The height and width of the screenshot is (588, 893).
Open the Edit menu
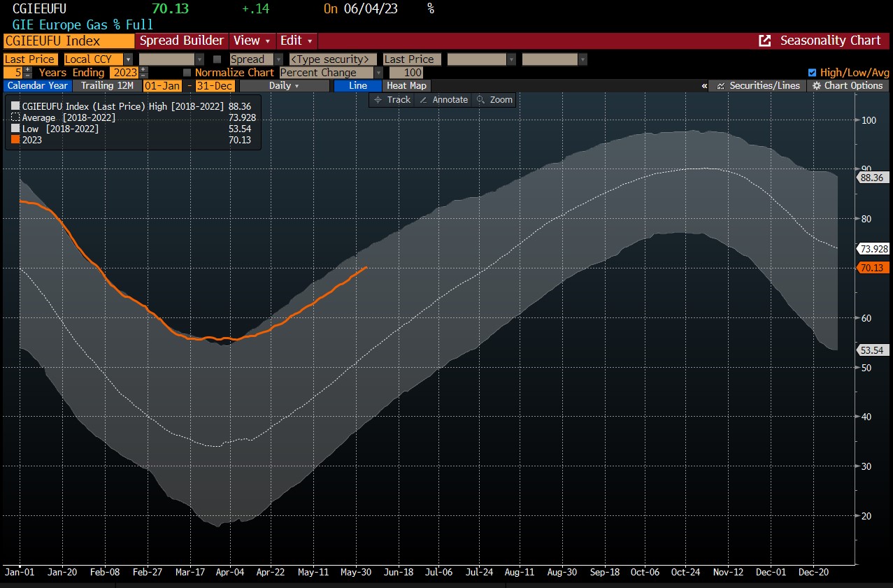[x=297, y=41]
